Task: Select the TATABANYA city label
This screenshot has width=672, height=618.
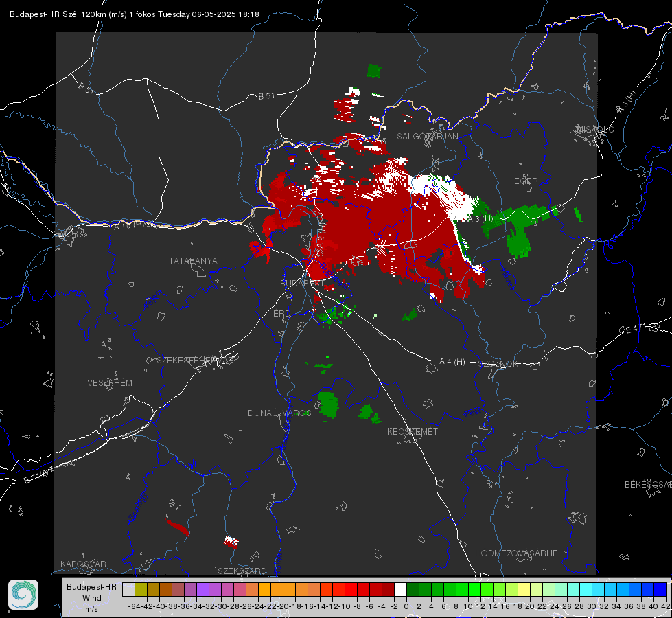Action: 193,261
